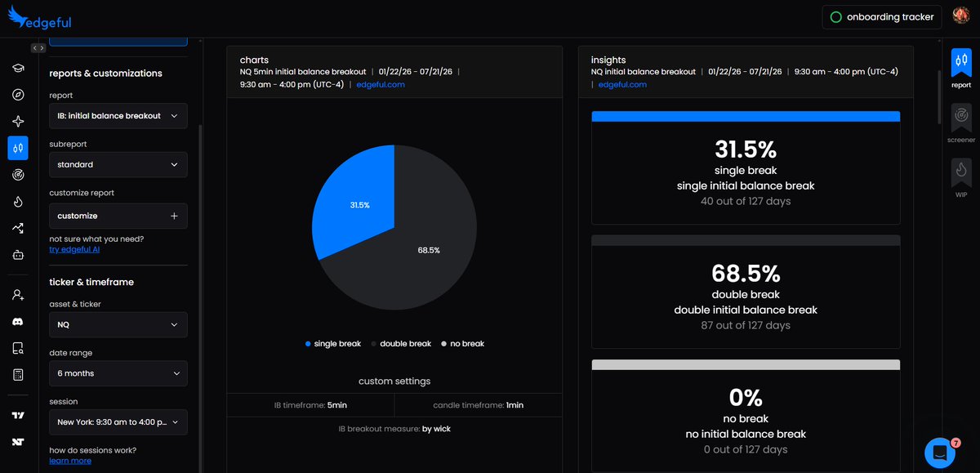The image size is (980, 473).
Task: Click the 68.5% double break insight card
Action: [746, 292]
